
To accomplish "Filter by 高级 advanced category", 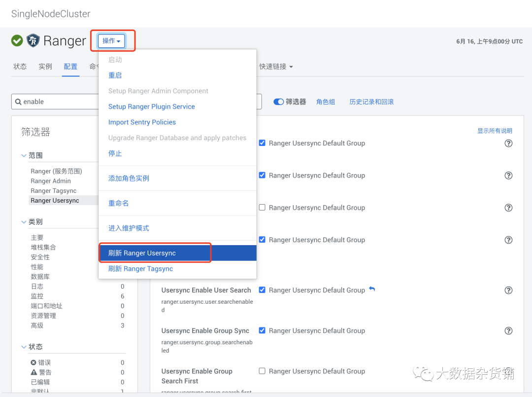I will coord(37,325).
